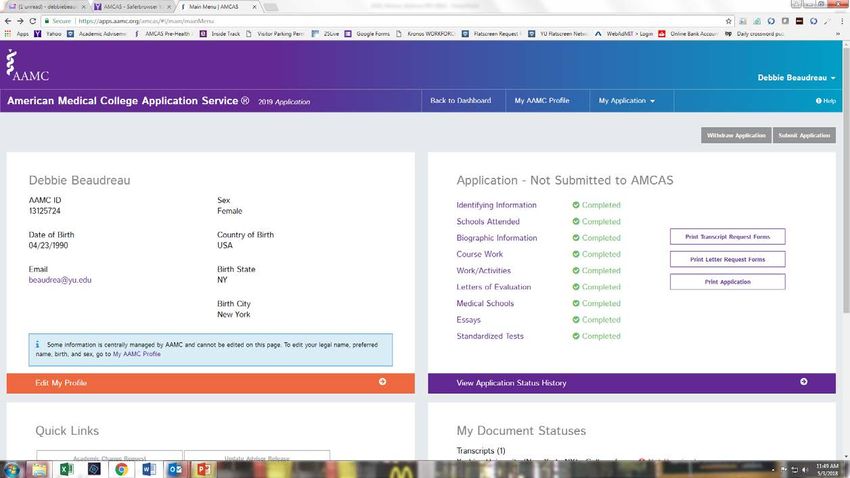Viewport: 850px width, 478px height.
Task: Open the Apps bookmark shortcut
Action: click(x=17, y=34)
